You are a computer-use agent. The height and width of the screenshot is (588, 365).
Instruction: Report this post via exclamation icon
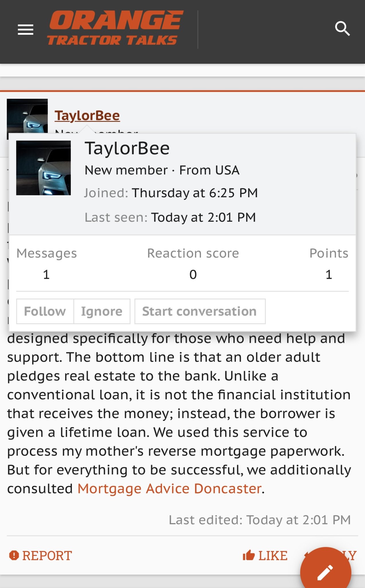[x=40, y=556]
